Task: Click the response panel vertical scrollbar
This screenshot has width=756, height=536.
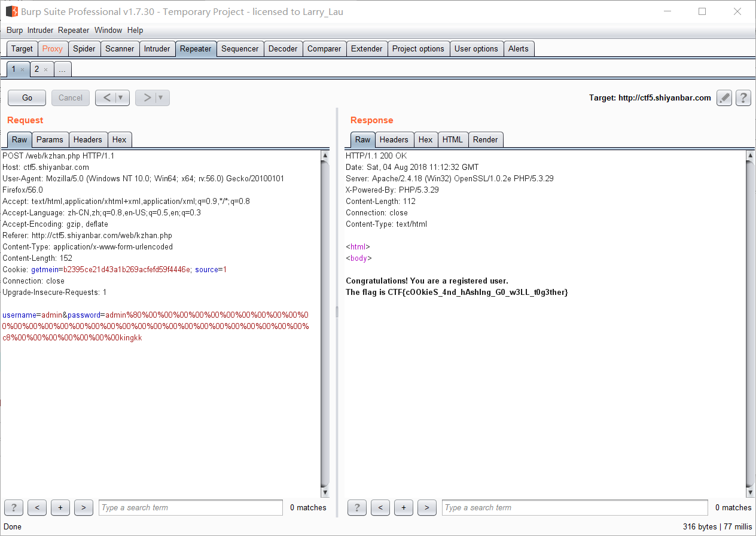Action: pyautogui.click(x=751, y=324)
